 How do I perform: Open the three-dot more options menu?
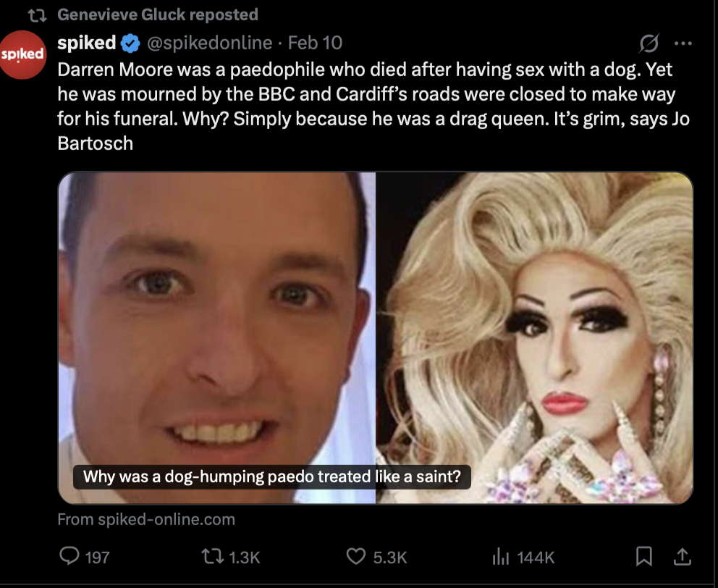tap(683, 43)
